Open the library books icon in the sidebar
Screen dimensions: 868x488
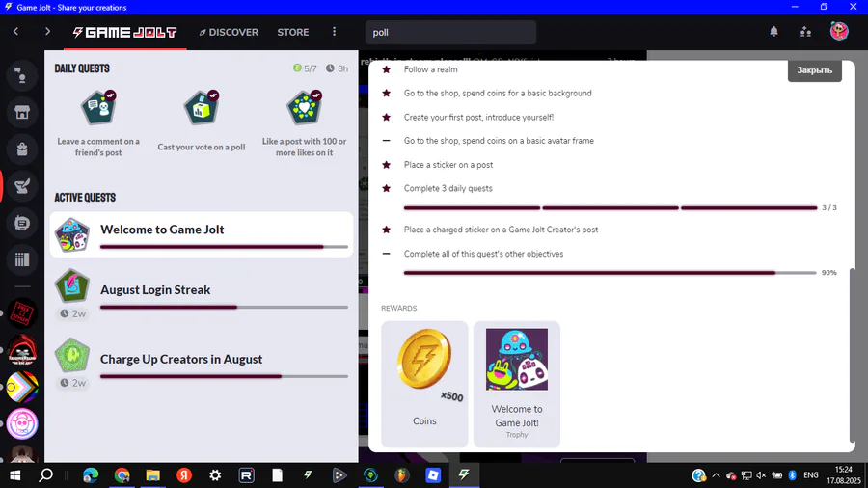pos(21,259)
